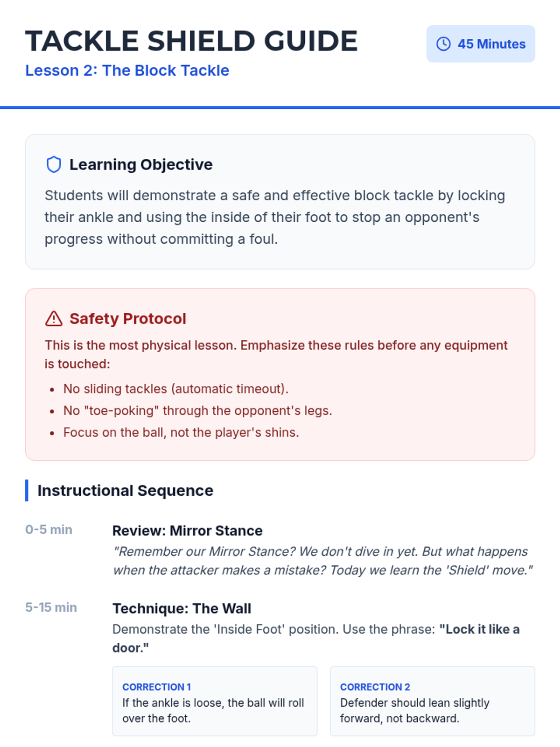Click the 0-5 min time marker
This screenshot has width=560, height=747.
point(49,530)
